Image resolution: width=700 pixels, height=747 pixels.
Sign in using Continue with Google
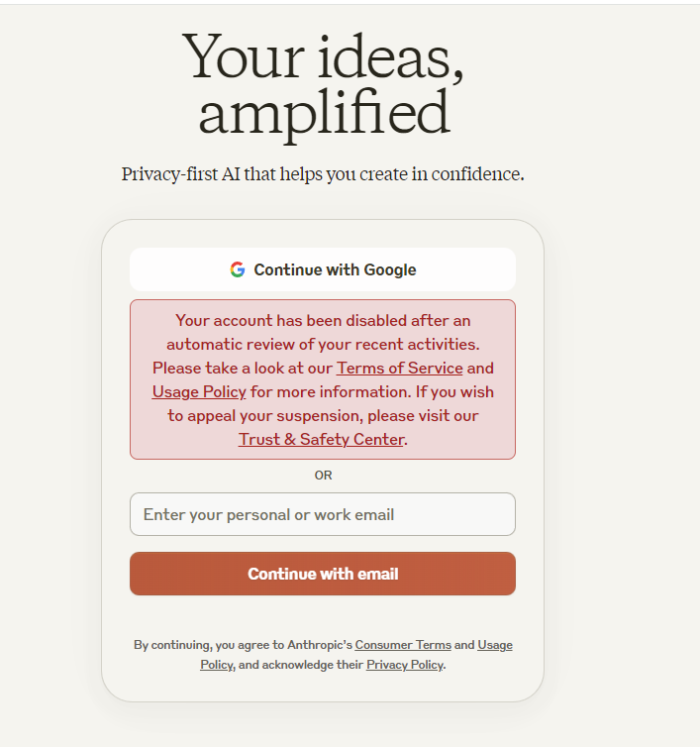point(323,269)
